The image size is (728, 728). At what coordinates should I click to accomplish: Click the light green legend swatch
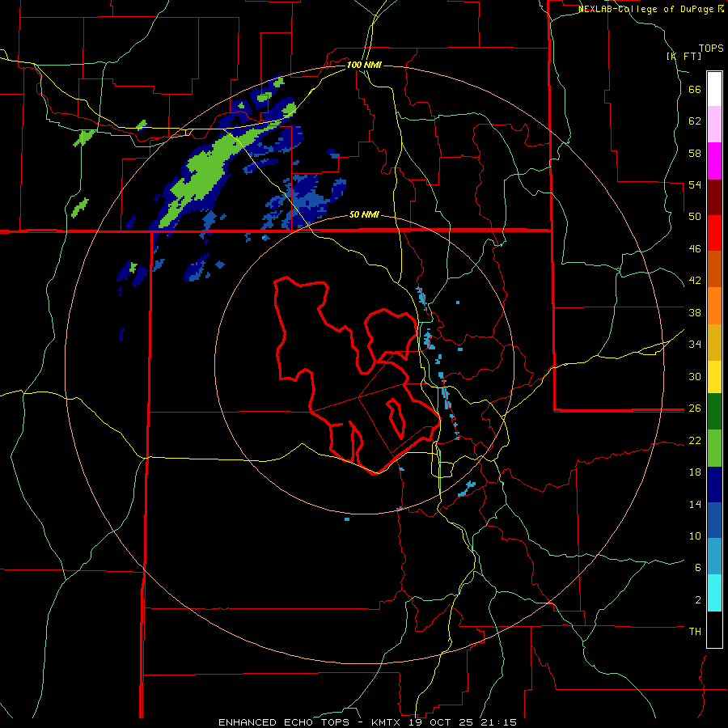[x=714, y=448]
